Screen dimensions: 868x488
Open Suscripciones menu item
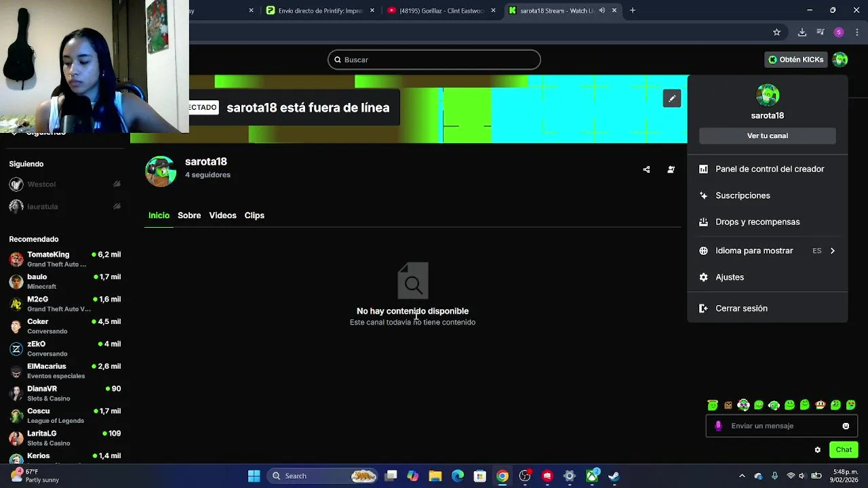click(x=768, y=195)
